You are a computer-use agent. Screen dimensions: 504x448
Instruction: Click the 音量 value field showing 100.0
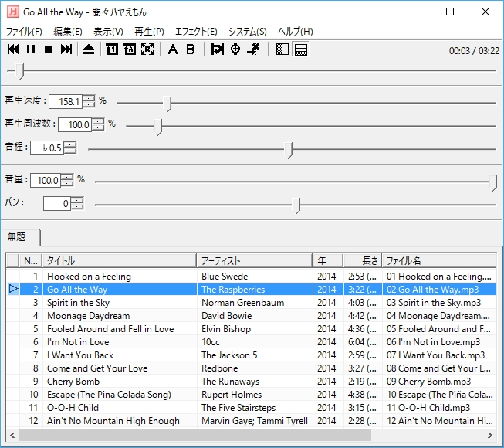coord(46,181)
